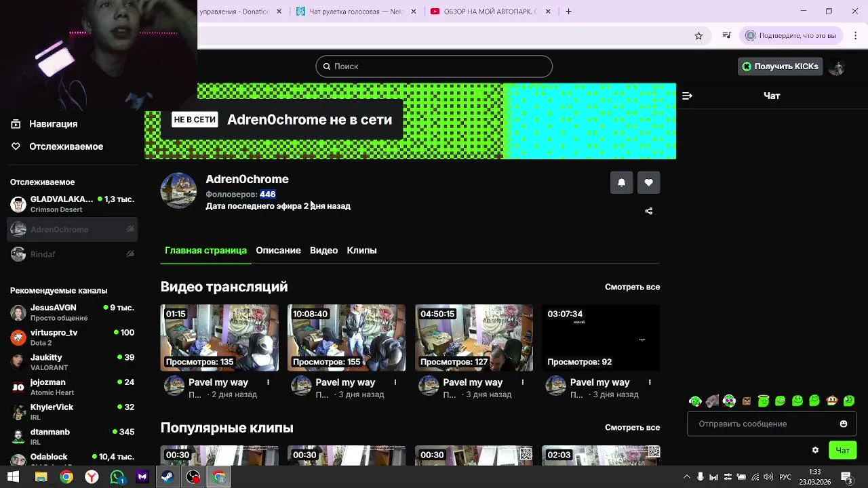
Task: Toggle notifications icon for Rindaf in sidebar
Action: click(x=130, y=254)
